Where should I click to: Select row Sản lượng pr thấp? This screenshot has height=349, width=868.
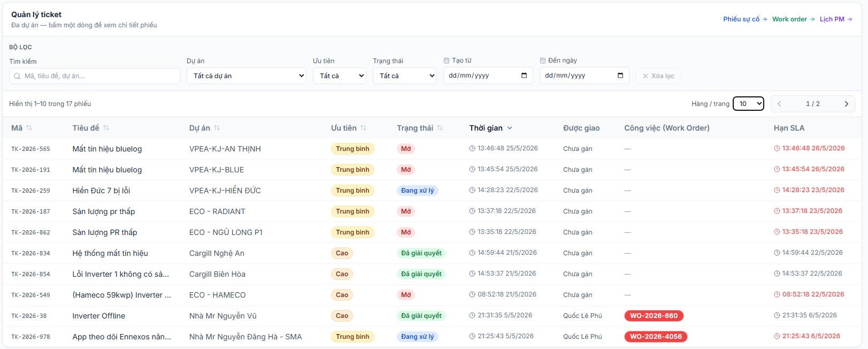click(x=432, y=211)
